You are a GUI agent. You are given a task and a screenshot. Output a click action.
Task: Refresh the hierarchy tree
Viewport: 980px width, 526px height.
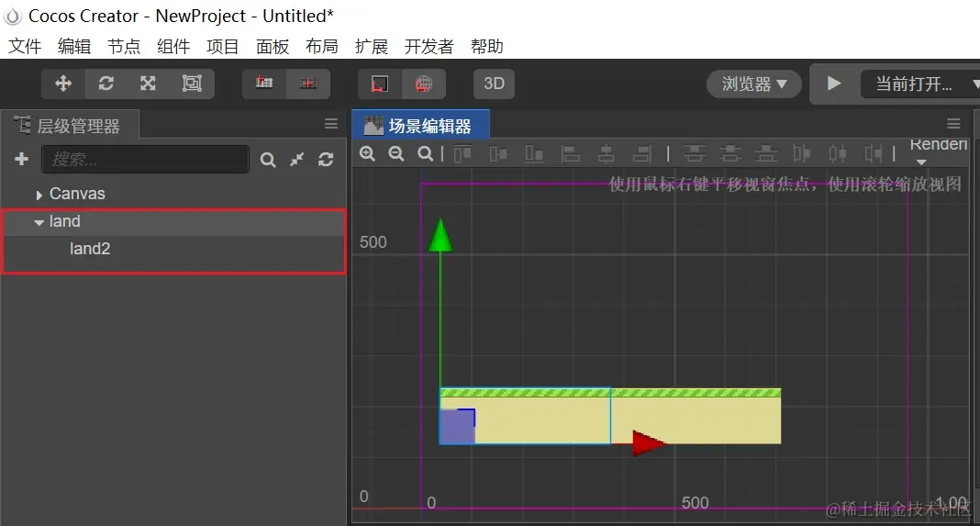pyautogui.click(x=326, y=160)
